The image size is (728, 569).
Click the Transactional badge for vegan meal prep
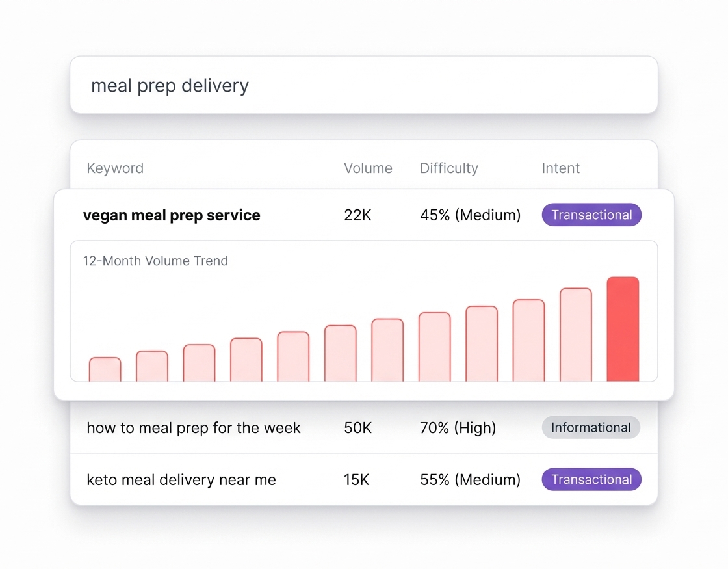591,215
